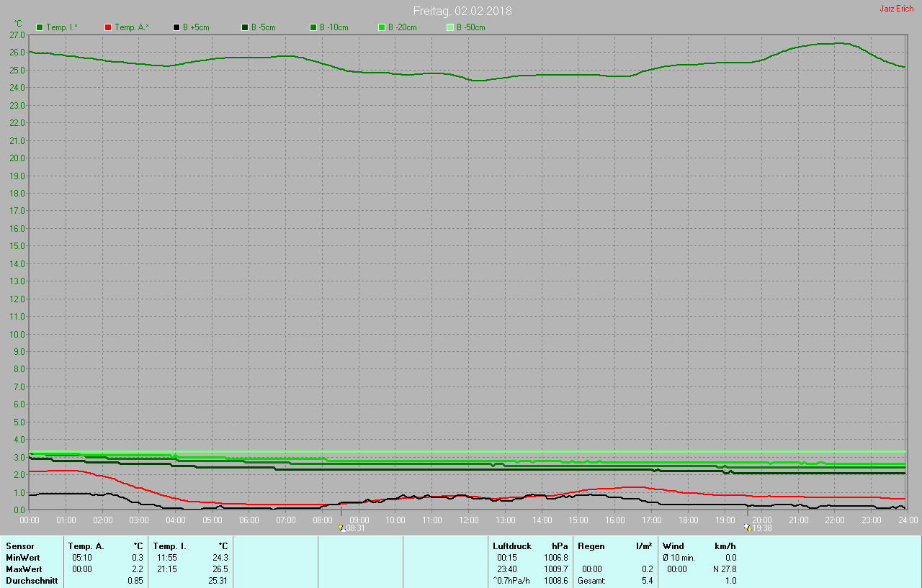The image size is (922, 588).
Task: Click the 18:00 time axis label
Action: pyautogui.click(x=688, y=520)
